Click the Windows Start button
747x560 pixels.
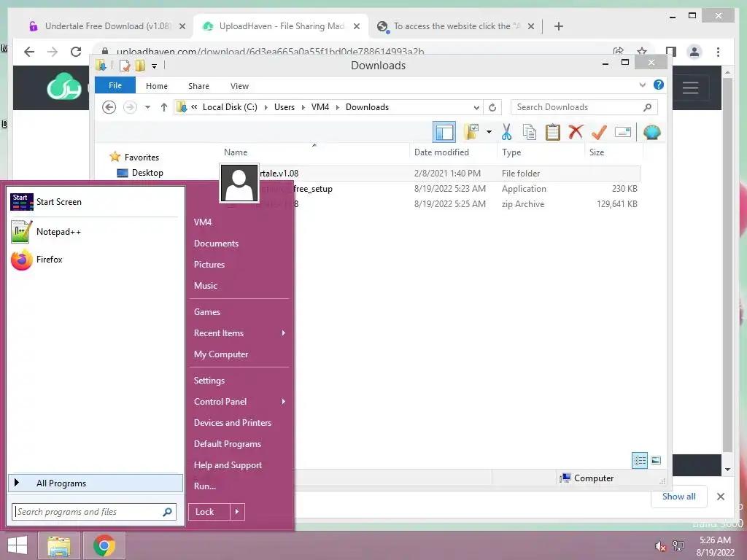point(18,545)
